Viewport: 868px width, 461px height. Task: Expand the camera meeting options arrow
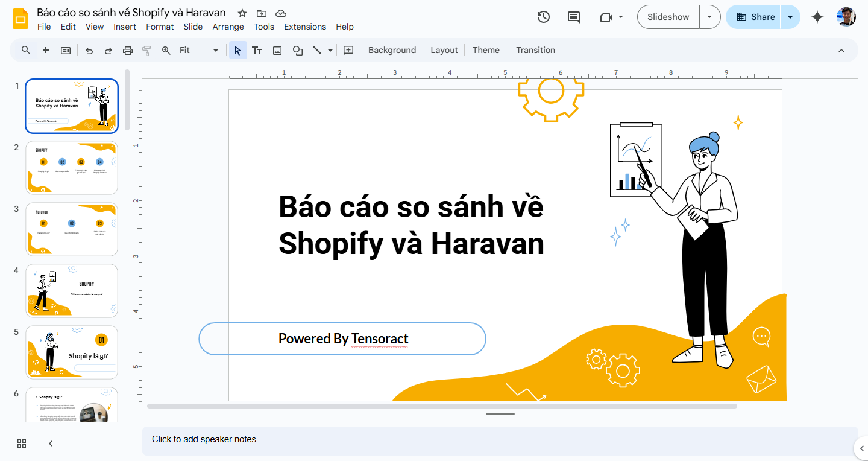621,17
